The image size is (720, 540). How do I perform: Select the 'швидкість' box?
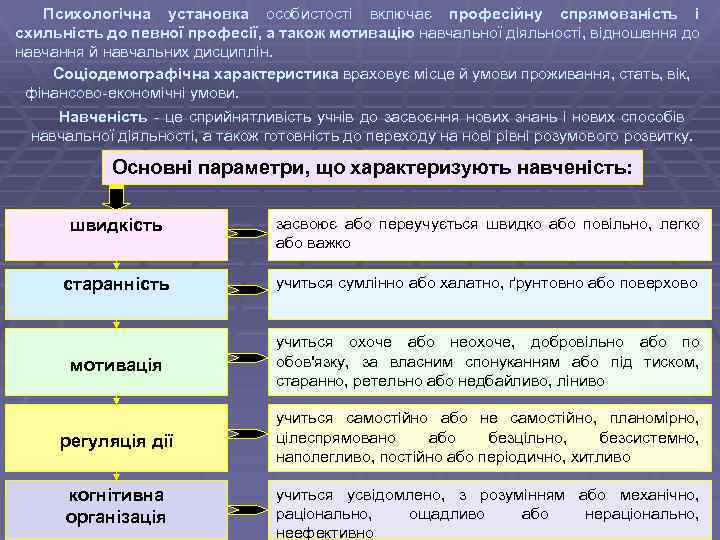coord(116,235)
